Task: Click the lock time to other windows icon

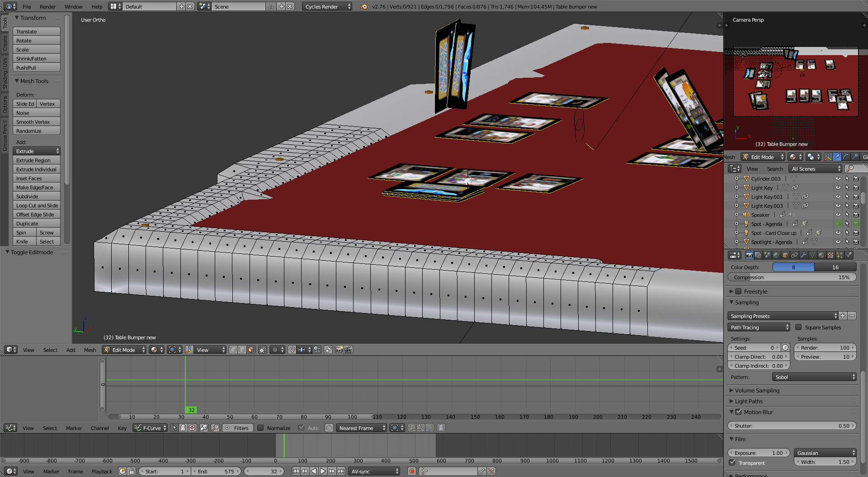Action: [132, 471]
